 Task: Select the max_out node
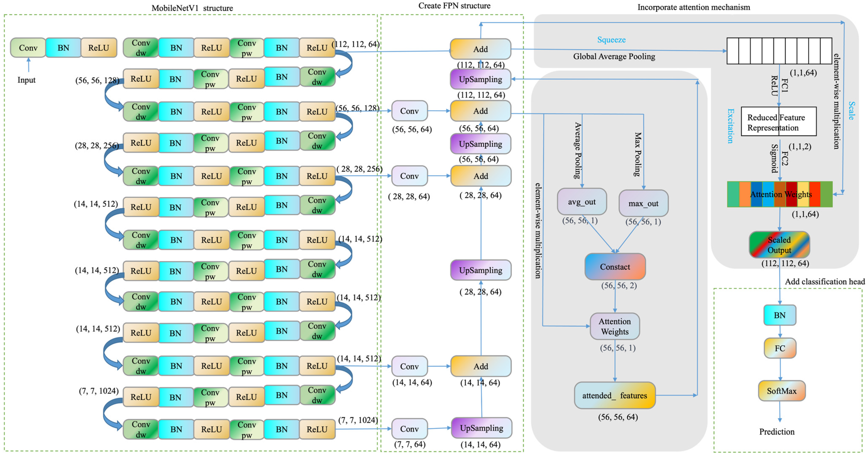[x=643, y=203]
